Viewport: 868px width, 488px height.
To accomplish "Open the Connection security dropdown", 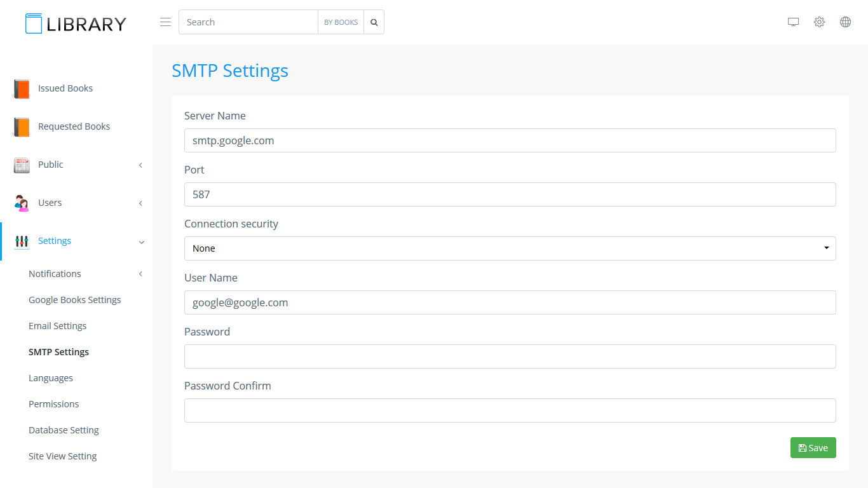I will [510, 248].
